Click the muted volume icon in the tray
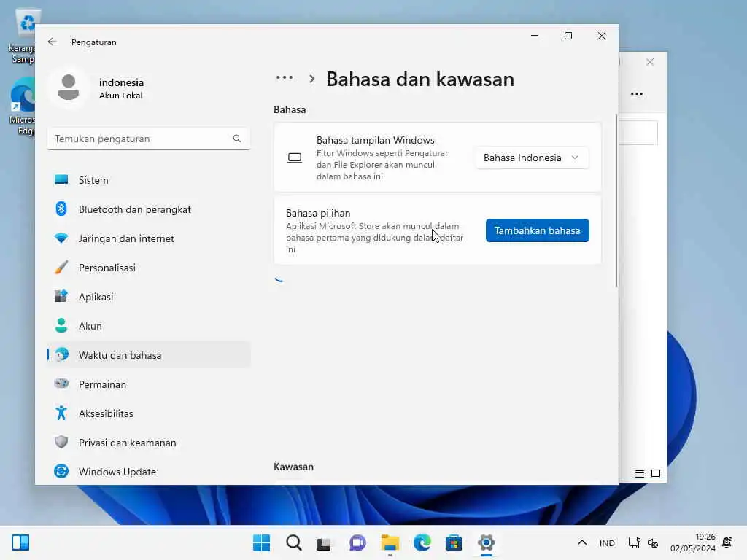Image resolution: width=747 pixels, height=560 pixels. (x=653, y=542)
